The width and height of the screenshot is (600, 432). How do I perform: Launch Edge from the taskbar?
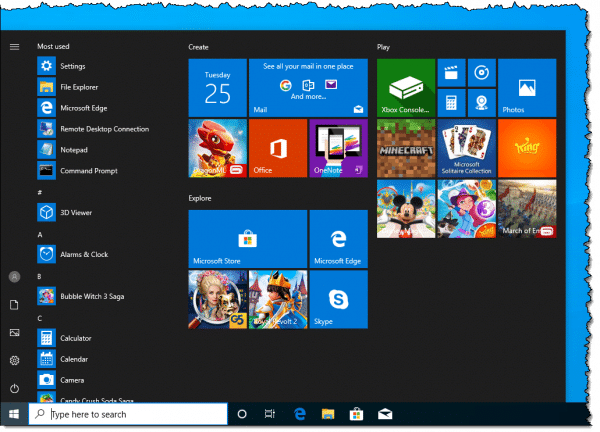click(300, 414)
